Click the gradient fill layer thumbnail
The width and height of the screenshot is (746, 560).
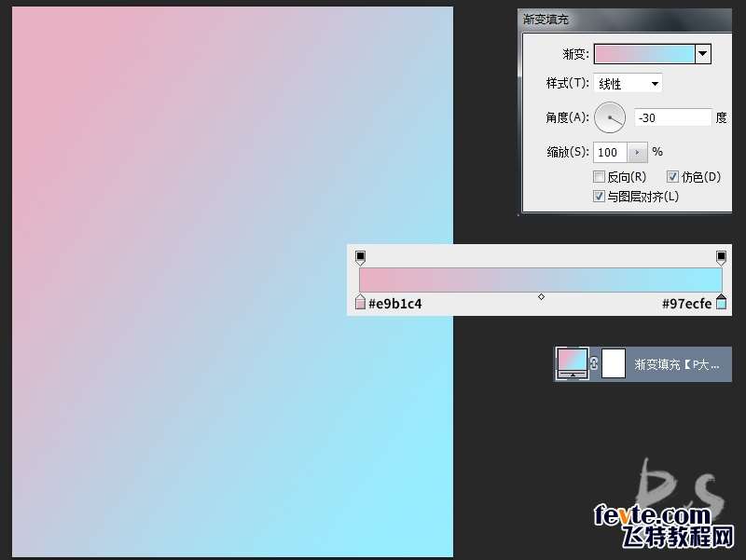(573, 363)
